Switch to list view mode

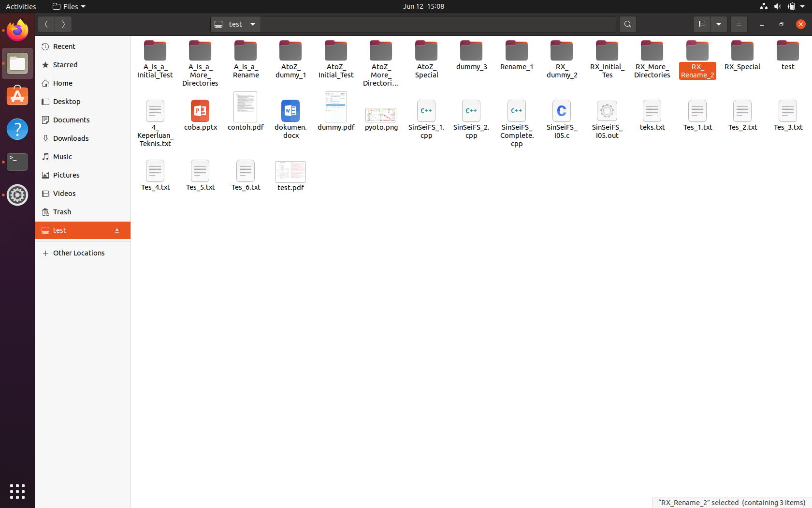point(701,24)
